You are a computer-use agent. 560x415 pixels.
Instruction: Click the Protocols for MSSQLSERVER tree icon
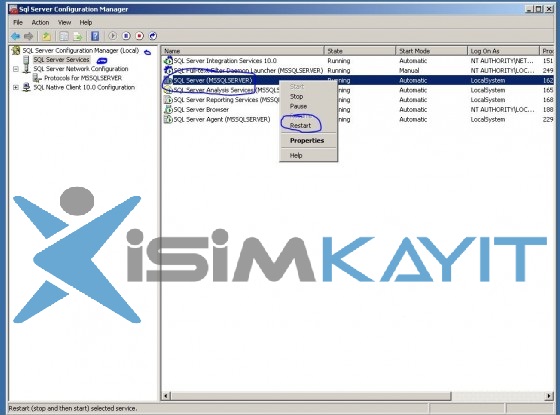point(37,78)
